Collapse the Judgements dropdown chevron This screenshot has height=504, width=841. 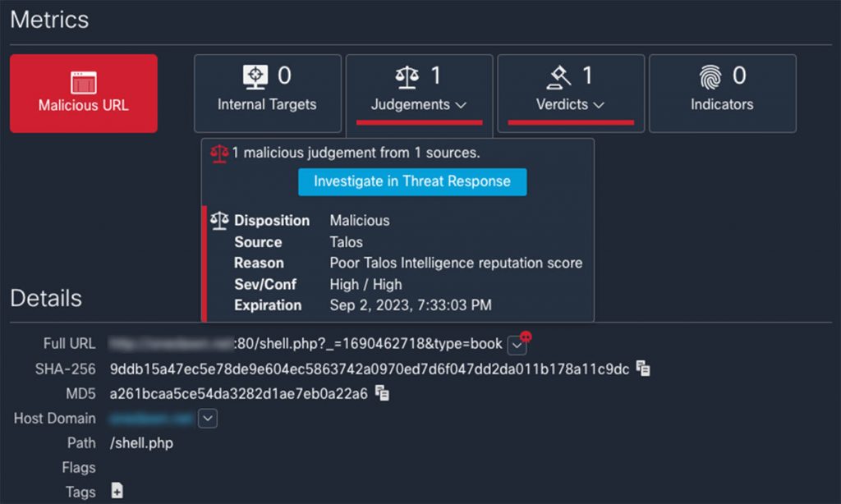(461, 105)
